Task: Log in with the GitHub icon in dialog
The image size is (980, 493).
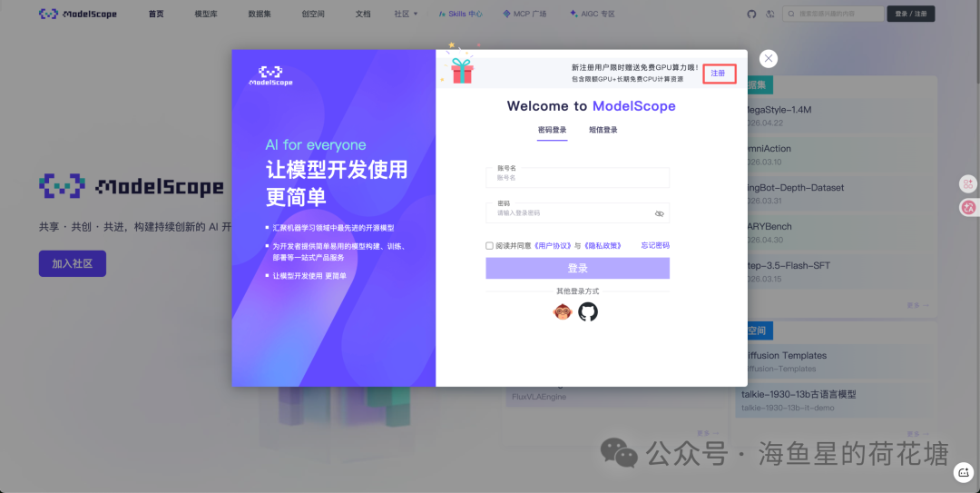Action: tap(587, 311)
